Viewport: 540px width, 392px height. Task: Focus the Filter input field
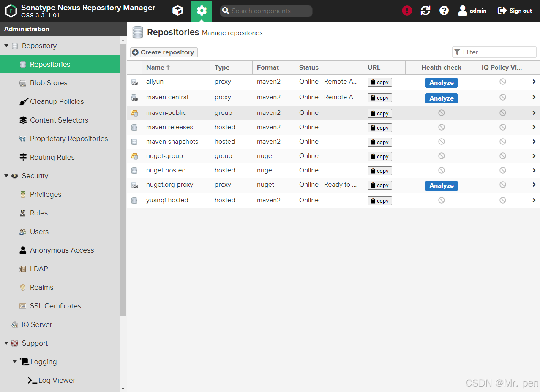(x=494, y=52)
